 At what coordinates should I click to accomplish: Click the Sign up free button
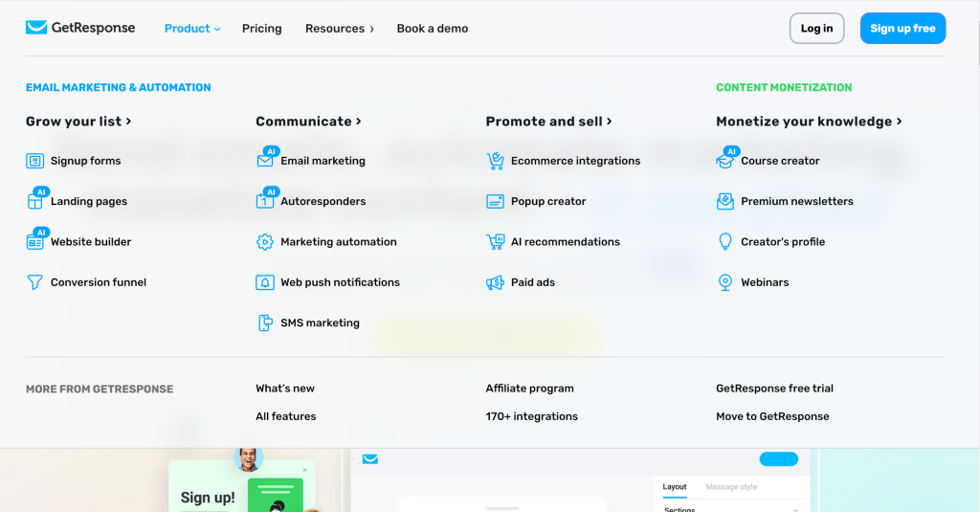(902, 28)
